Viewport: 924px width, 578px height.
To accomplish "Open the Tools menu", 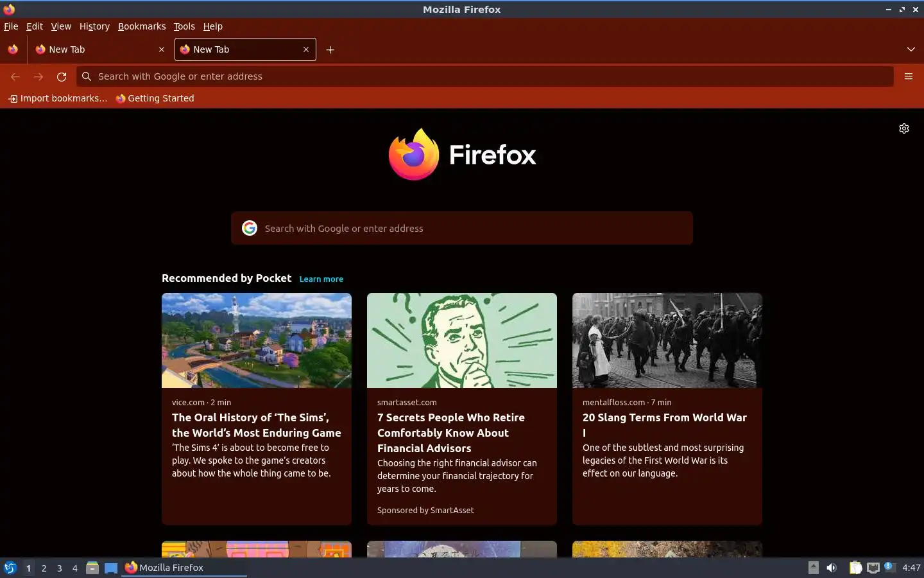I will (184, 26).
